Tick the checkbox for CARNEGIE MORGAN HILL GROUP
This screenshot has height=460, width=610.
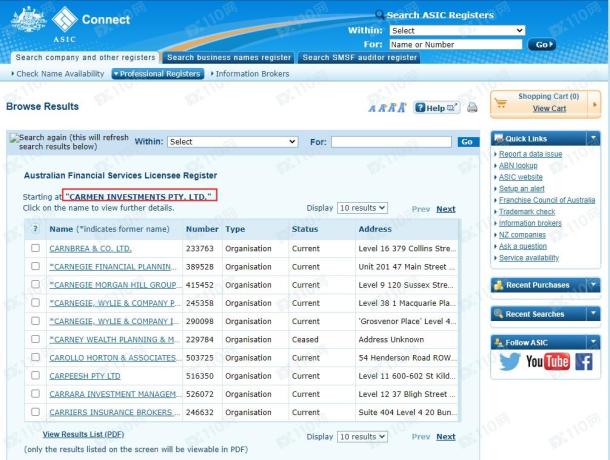click(x=35, y=284)
